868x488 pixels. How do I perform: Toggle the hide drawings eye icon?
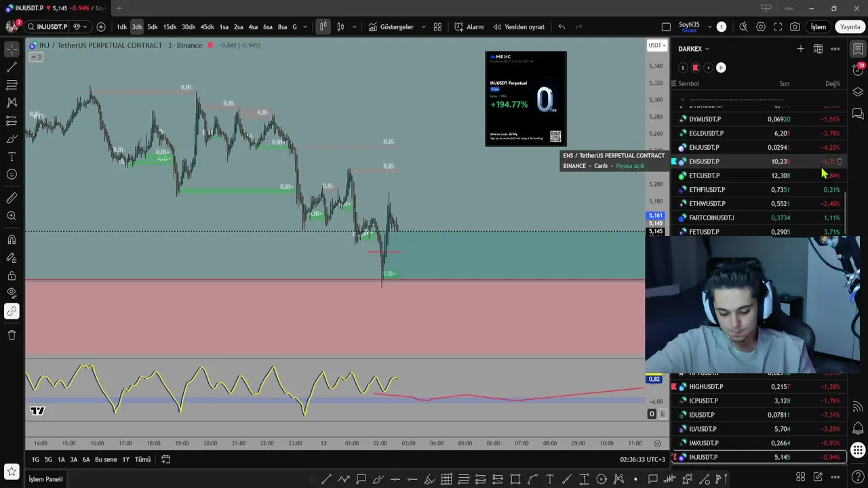click(12, 293)
